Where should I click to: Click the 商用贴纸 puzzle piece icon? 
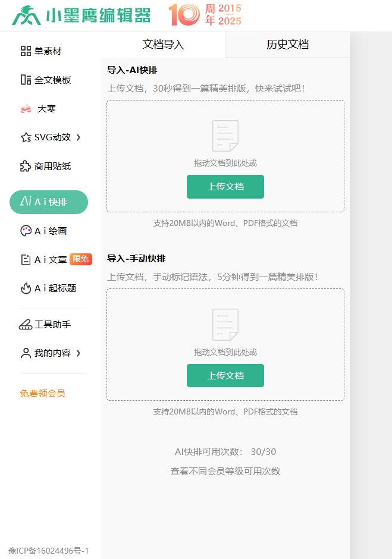26,166
